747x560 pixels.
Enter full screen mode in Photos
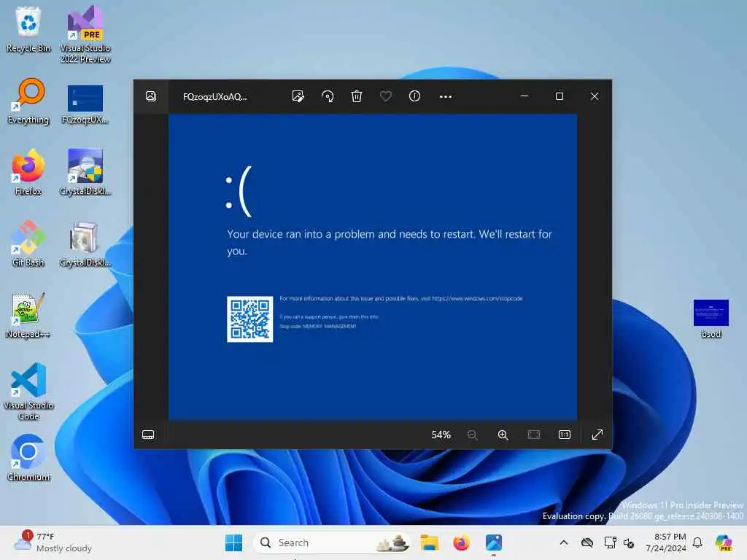coord(597,435)
